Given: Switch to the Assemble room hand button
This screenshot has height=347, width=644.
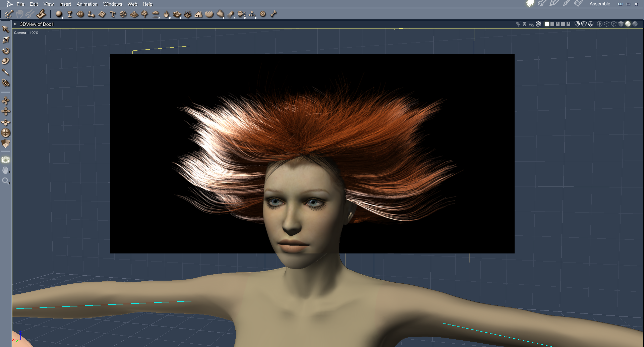Looking at the screenshot, I should pos(530,4).
